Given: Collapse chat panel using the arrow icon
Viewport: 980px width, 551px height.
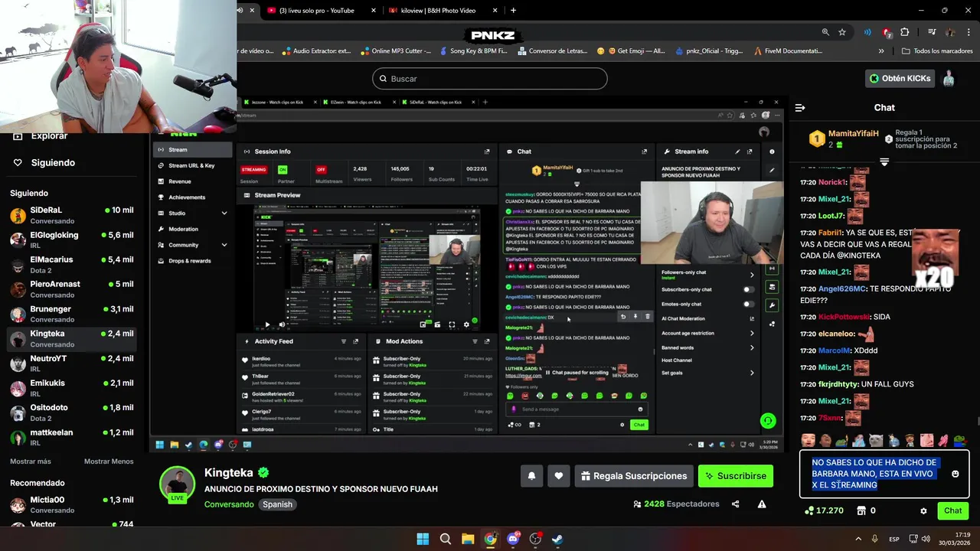Looking at the screenshot, I should (x=800, y=108).
